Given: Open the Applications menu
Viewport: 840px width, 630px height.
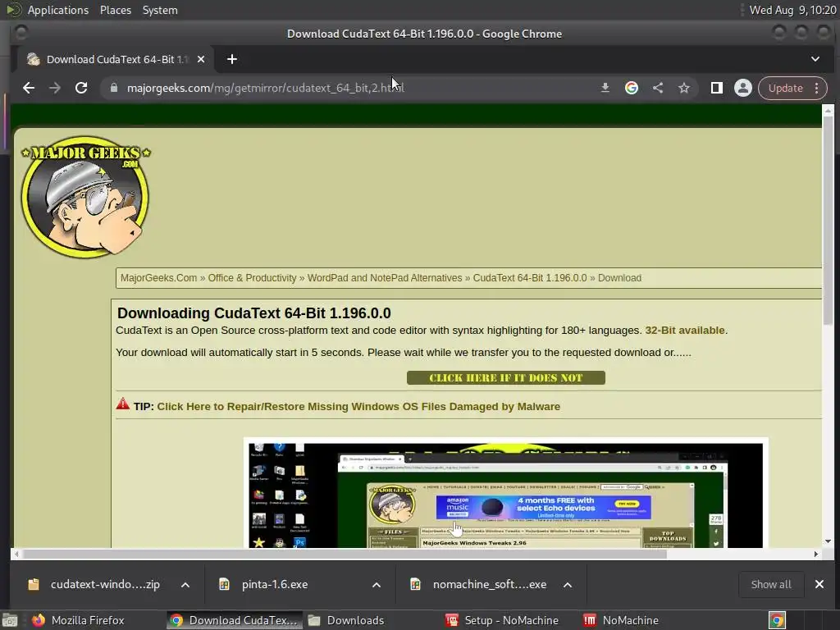Looking at the screenshot, I should 58,10.
